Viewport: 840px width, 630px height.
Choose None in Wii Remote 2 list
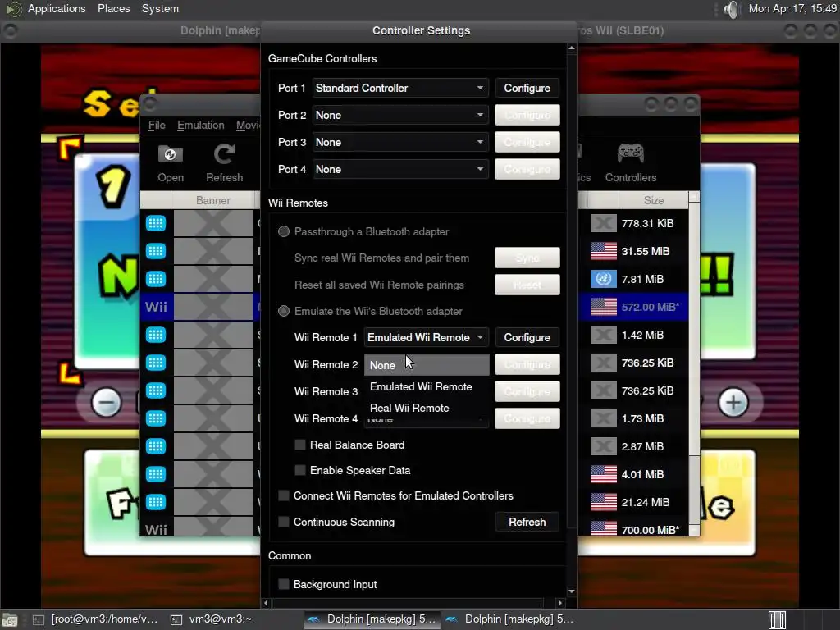point(427,365)
